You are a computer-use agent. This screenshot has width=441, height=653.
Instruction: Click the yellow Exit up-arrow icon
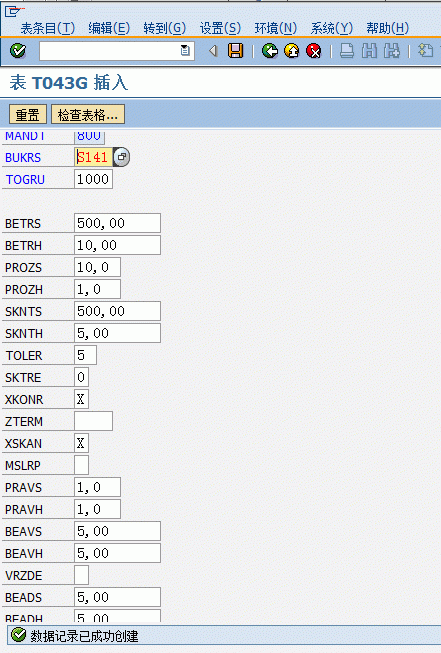coord(292,51)
